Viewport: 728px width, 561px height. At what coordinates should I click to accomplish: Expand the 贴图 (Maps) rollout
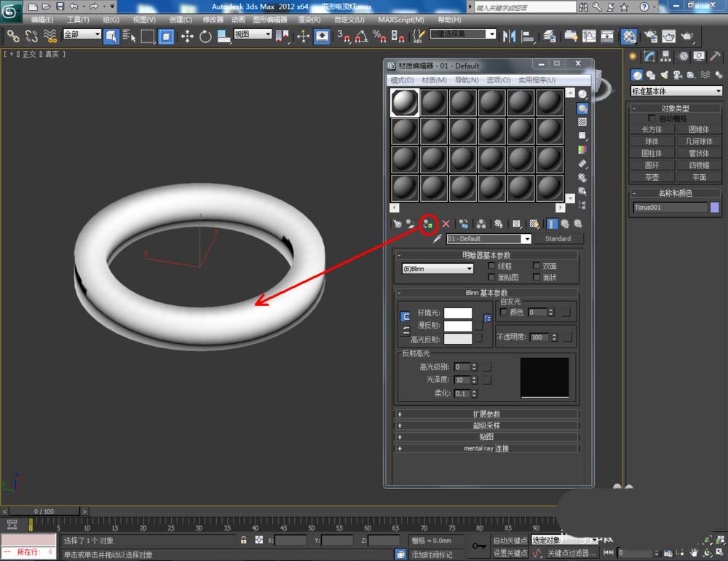(486, 437)
